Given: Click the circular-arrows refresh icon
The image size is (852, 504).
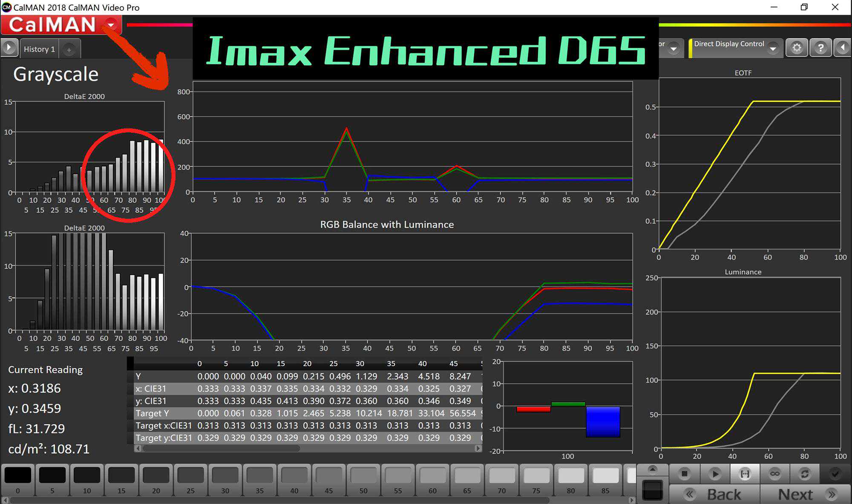Looking at the screenshot, I should (x=805, y=474).
